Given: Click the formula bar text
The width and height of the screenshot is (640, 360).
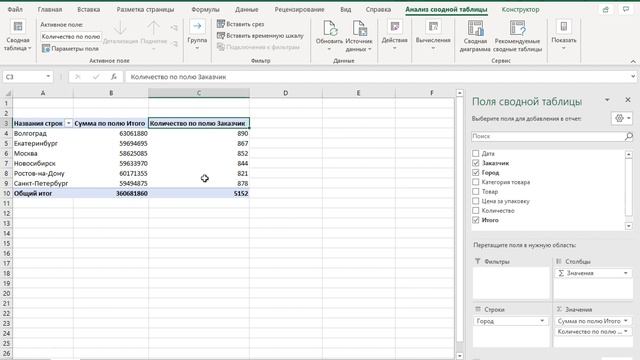Looking at the screenshot, I should coord(178,77).
